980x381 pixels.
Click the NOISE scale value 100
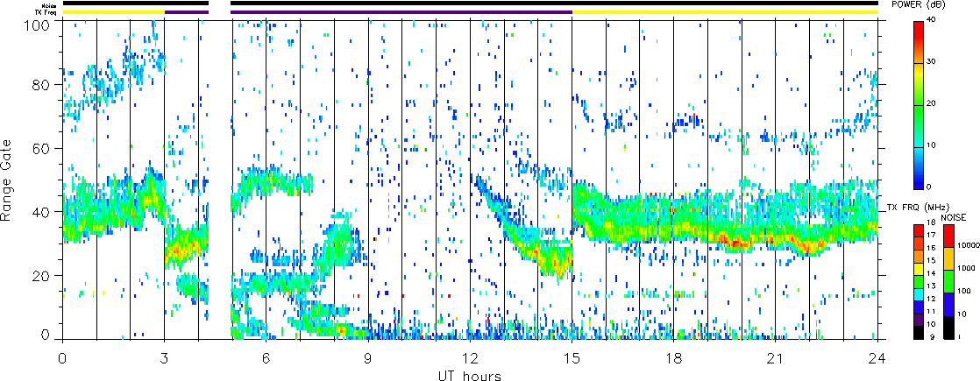coord(963,293)
